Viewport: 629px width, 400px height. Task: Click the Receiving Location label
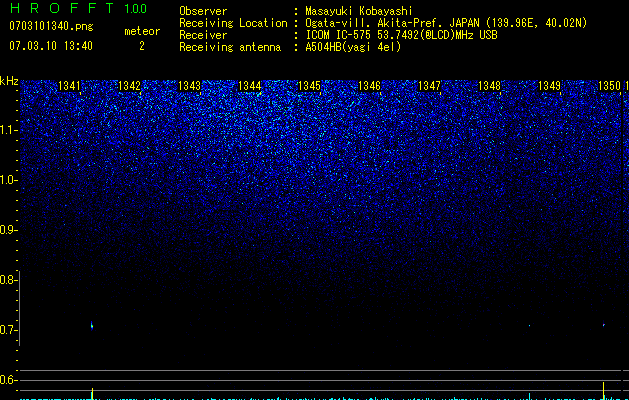(233, 23)
